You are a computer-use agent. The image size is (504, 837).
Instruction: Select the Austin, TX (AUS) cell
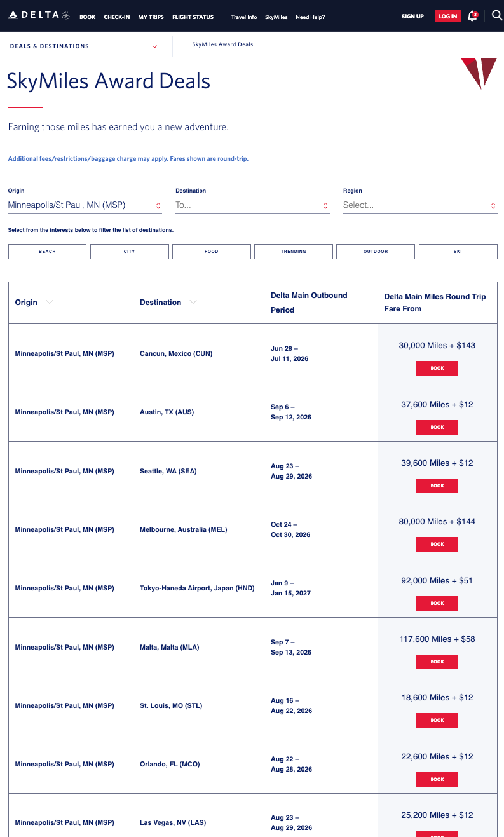[167, 412]
